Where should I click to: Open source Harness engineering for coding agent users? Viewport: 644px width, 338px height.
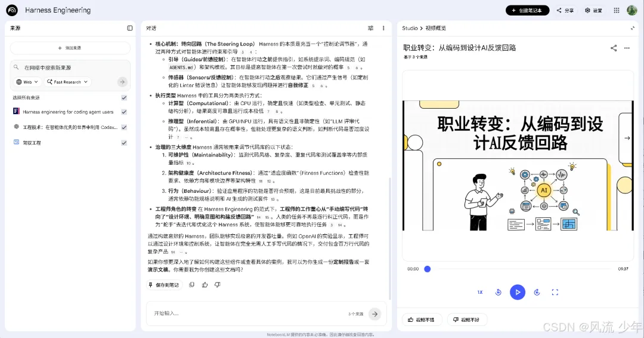coord(68,112)
